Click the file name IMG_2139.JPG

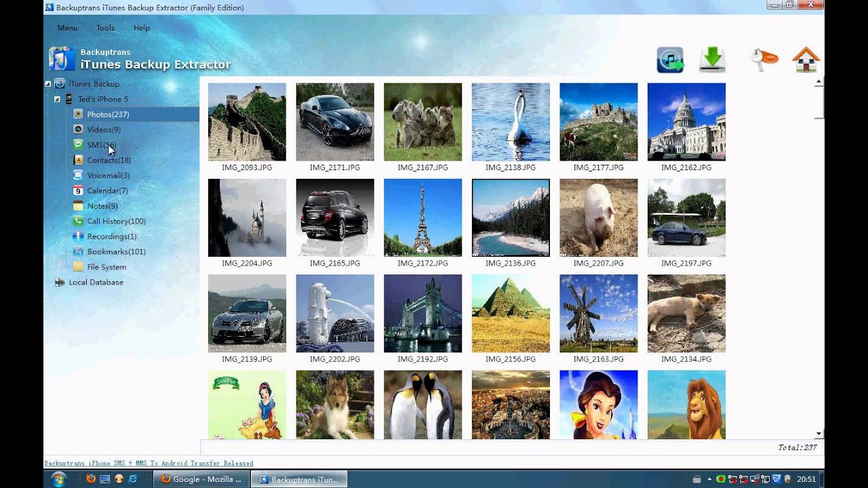coord(247,359)
